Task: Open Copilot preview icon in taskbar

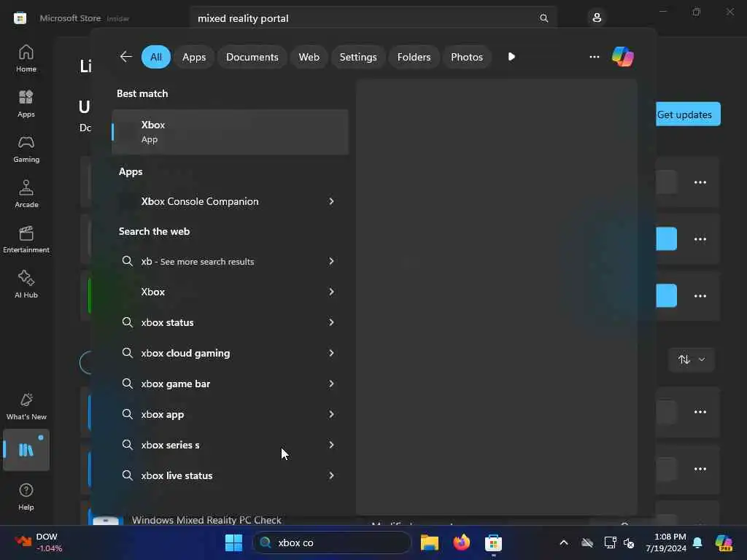Action: click(x=724, y=542)
